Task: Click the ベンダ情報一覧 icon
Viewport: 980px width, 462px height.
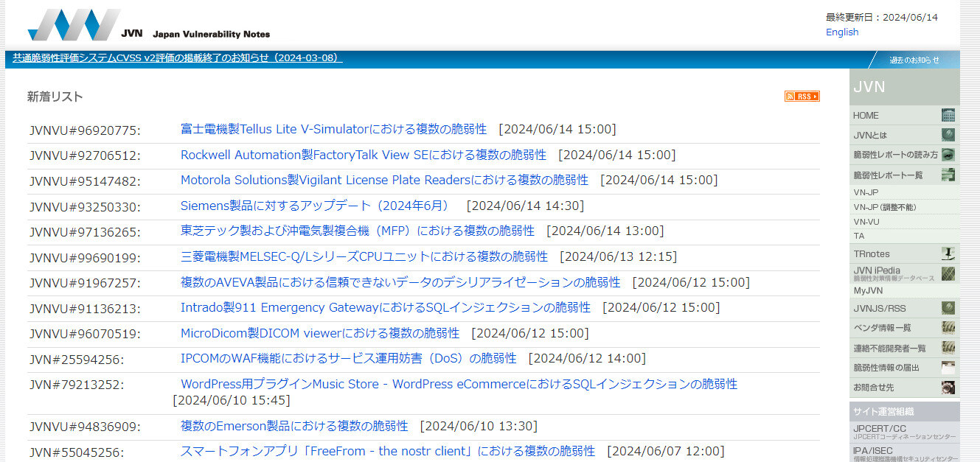Action: (x=948, y=327)
